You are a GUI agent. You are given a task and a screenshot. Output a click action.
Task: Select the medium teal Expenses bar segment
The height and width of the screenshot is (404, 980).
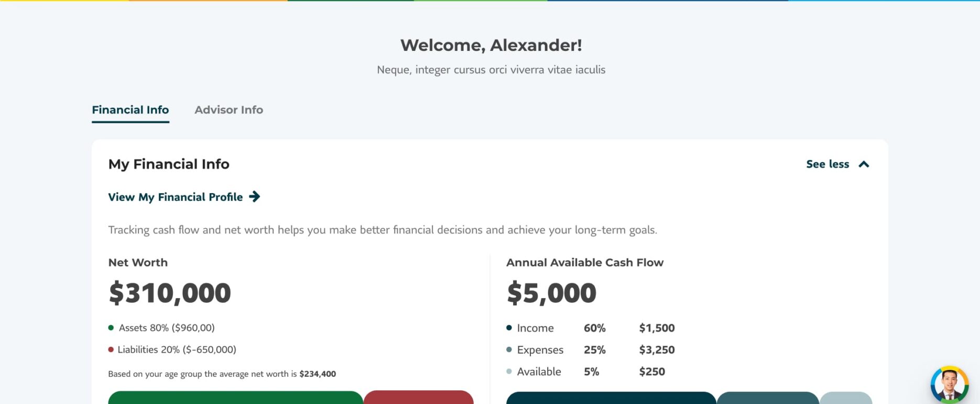768,398
